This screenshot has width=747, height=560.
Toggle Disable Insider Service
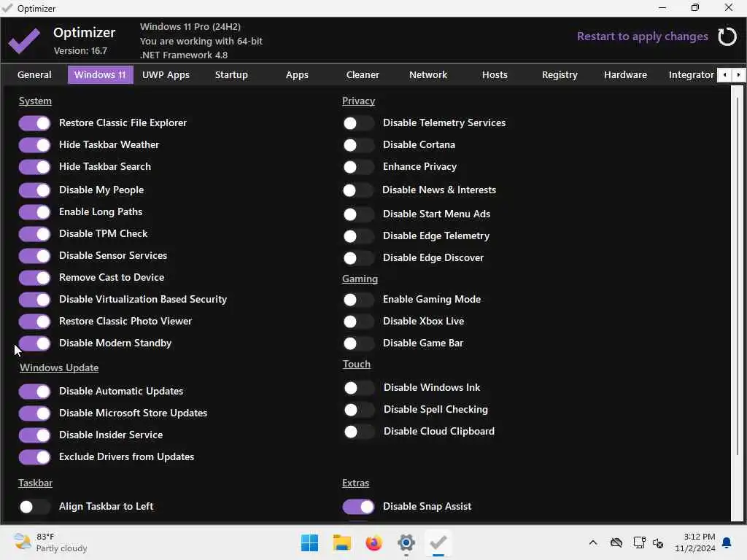(34, 436)
